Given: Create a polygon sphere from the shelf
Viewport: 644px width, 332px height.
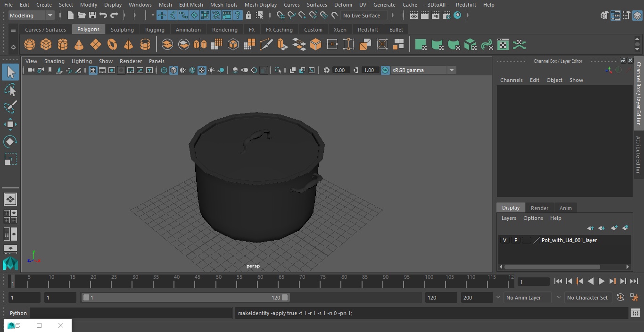Looking at the screenshot, I should pos(30,45).
